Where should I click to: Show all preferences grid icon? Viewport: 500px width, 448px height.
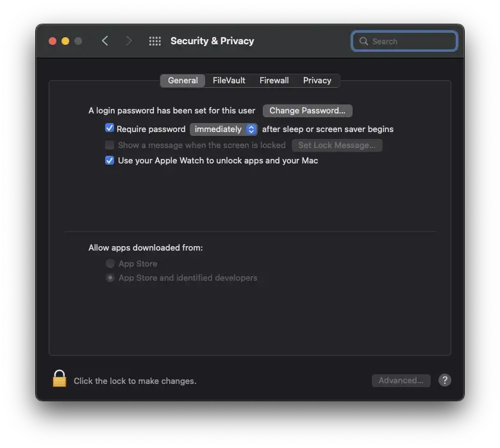[155, 41]
